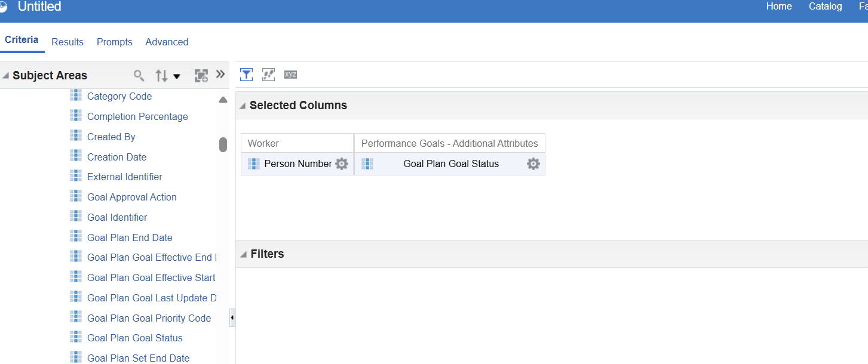Click scroll up arrow in Subject Areas
The width and height of the screenshot is (868, 364).
223,100
